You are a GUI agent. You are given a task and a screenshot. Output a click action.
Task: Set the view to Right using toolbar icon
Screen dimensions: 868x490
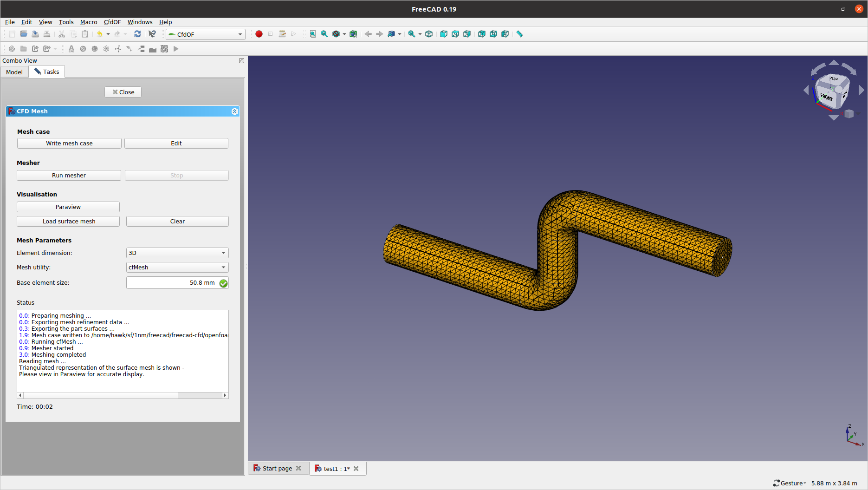[x=467, y=34]
